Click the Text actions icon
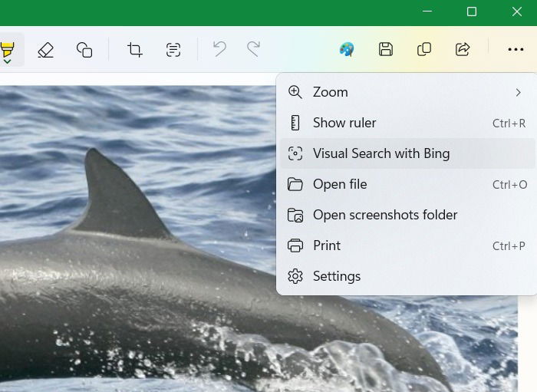The image size is (537, 392). 173,50
